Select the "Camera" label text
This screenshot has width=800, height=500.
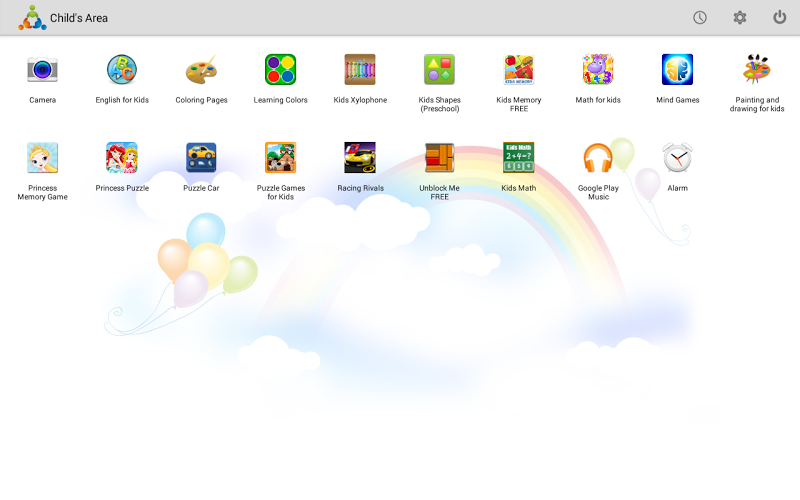point(42,100)
